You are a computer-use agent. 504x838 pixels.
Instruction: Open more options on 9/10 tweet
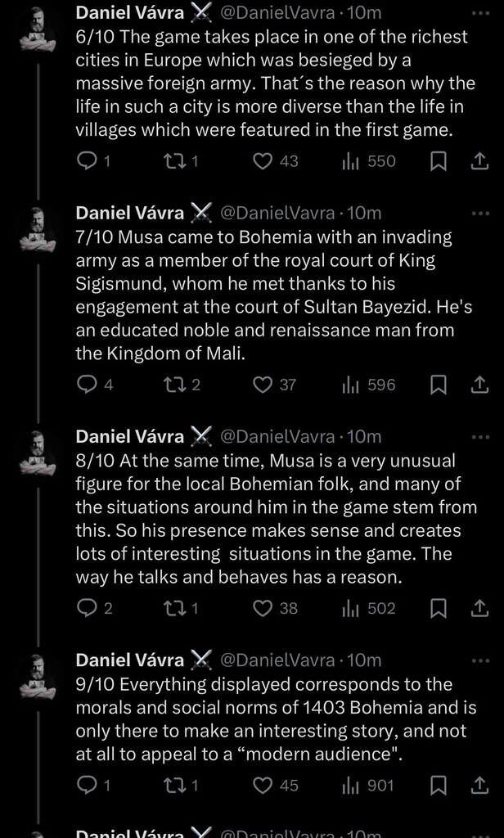click(x=480, y=660)
